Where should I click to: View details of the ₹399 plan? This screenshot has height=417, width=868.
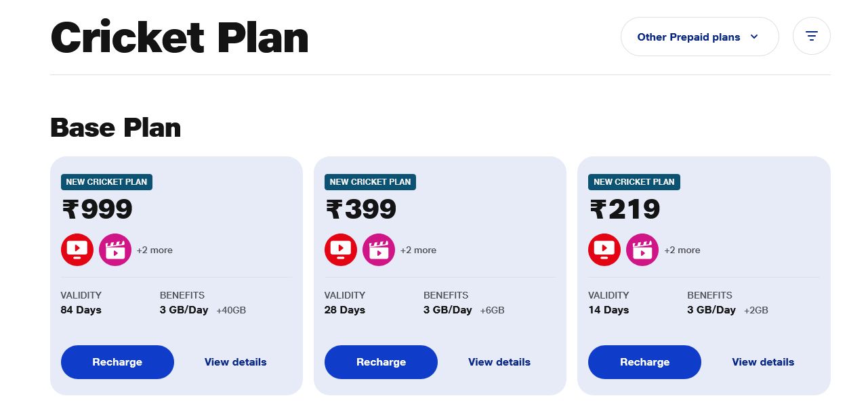[499, 362]
